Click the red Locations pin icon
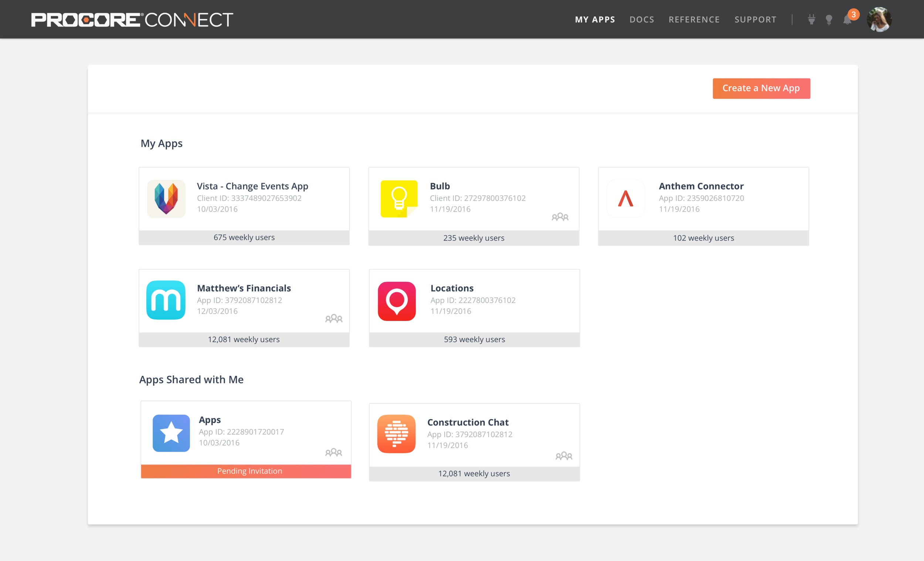 tap(397, 301)
